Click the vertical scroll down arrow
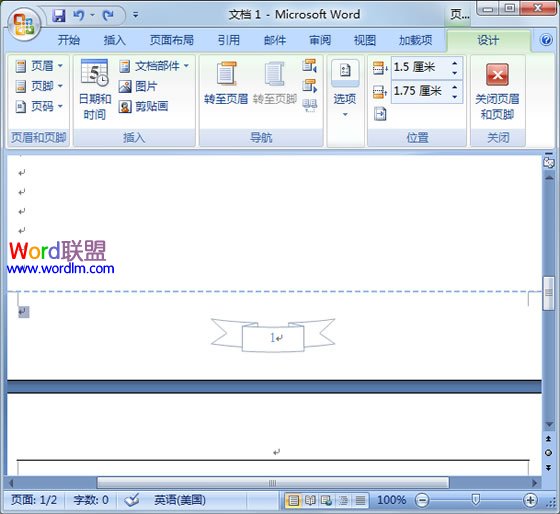Screen dimensions: 560x514 549,425
